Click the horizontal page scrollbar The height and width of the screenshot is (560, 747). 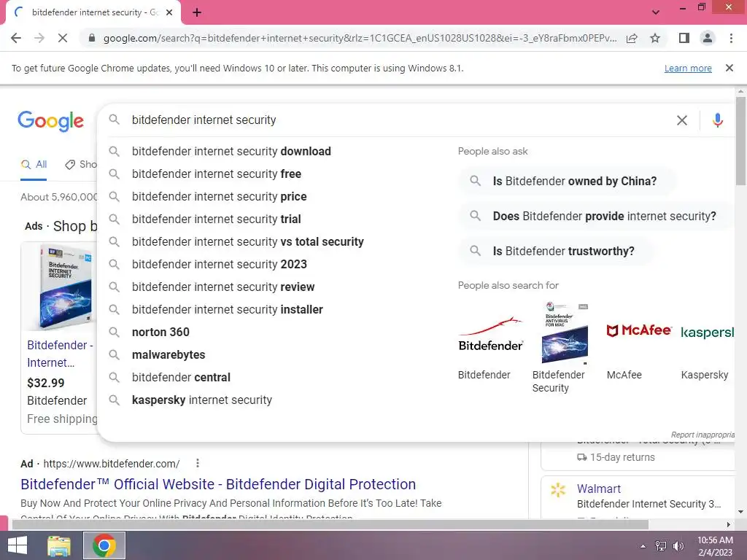(330, 525)
